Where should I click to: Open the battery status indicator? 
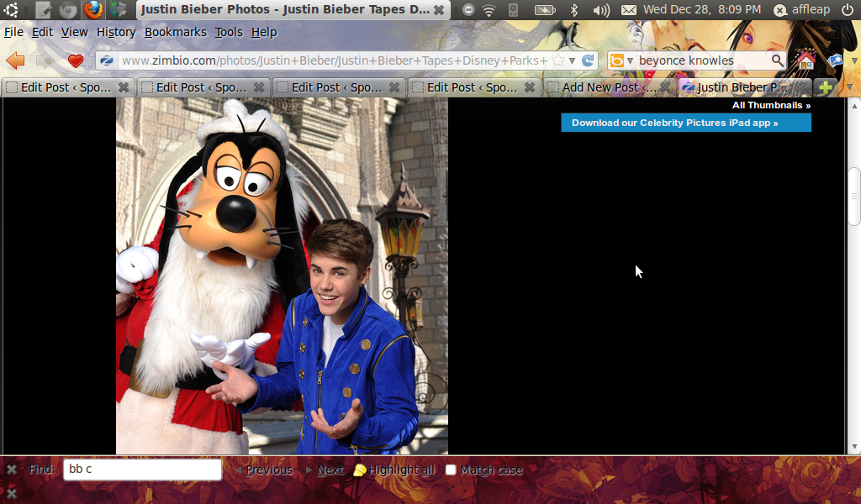[x=545, y=9]
